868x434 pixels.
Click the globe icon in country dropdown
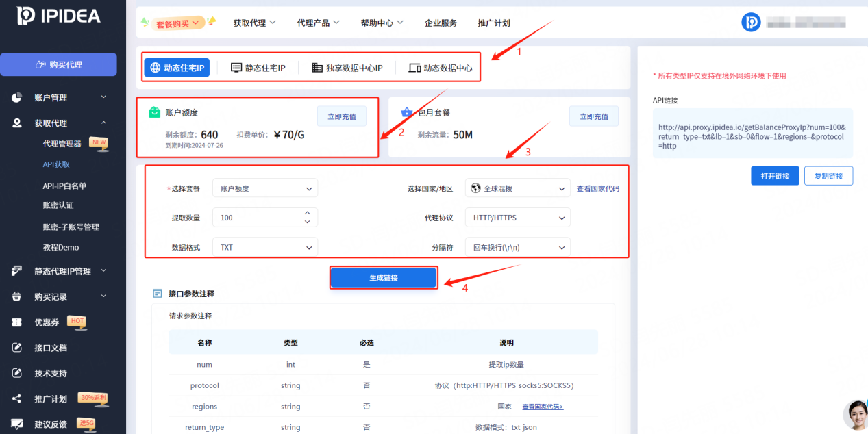(x=475, y=188)
